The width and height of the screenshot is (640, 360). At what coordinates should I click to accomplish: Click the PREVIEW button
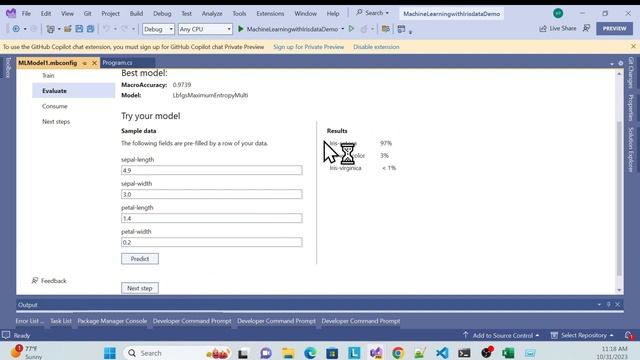[614, 29]
